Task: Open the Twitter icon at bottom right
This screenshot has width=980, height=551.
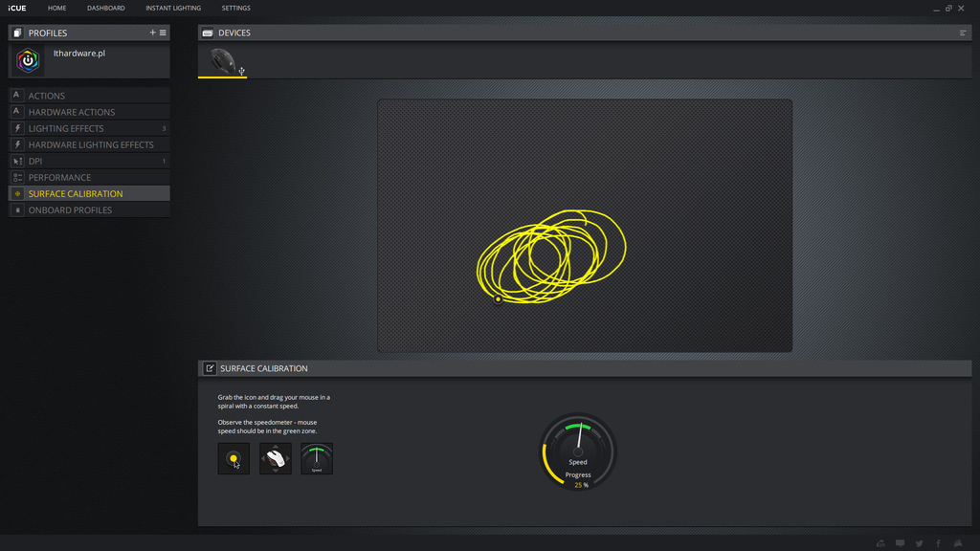Action: [919, 542]
